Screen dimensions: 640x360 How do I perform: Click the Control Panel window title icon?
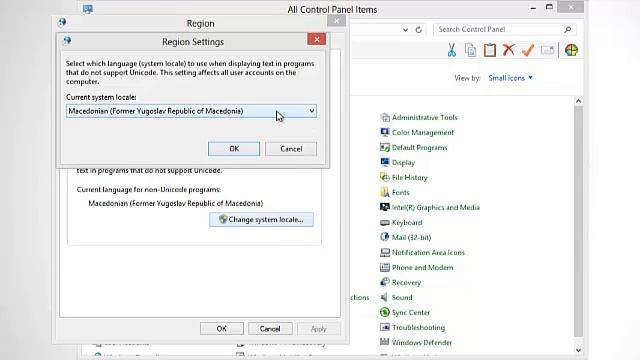(88, 9)
